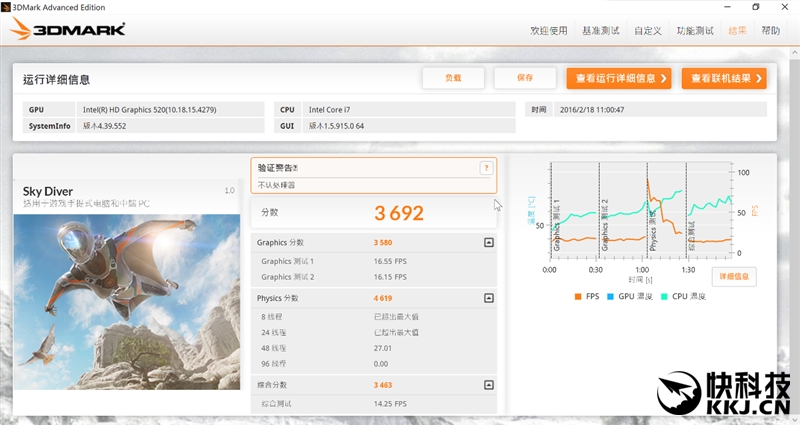Select the Graphics 测试 2 row 16.15 FPS
The width and height of the screenshot is (800, 425).
pyautogui.click(x=374, y=277)
